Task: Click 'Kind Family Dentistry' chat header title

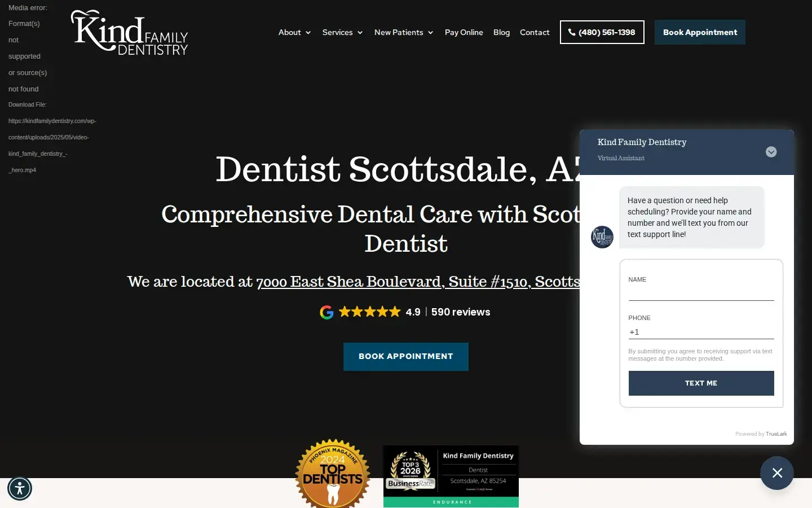Action: pyautogui.click(x=642, y=142)
